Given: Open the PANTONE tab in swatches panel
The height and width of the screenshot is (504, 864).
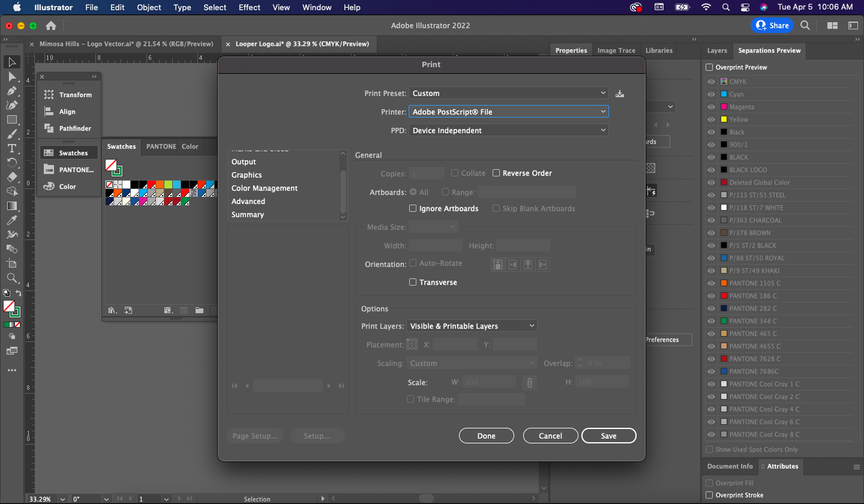Looking at the screenshot, I should 161,146.
